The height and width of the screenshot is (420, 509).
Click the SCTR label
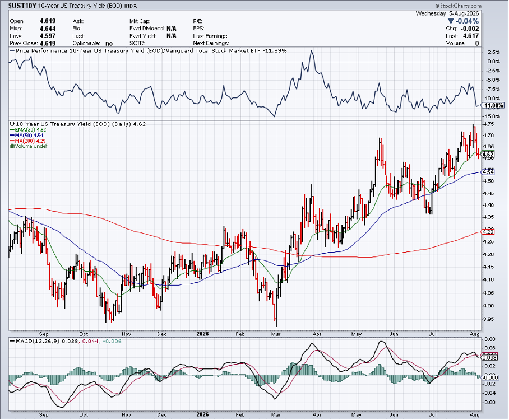pyautogui.click(x=137, y=44)
